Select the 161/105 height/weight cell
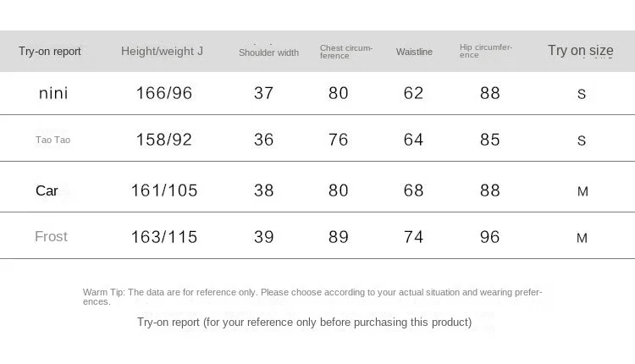 click(164, 190)
